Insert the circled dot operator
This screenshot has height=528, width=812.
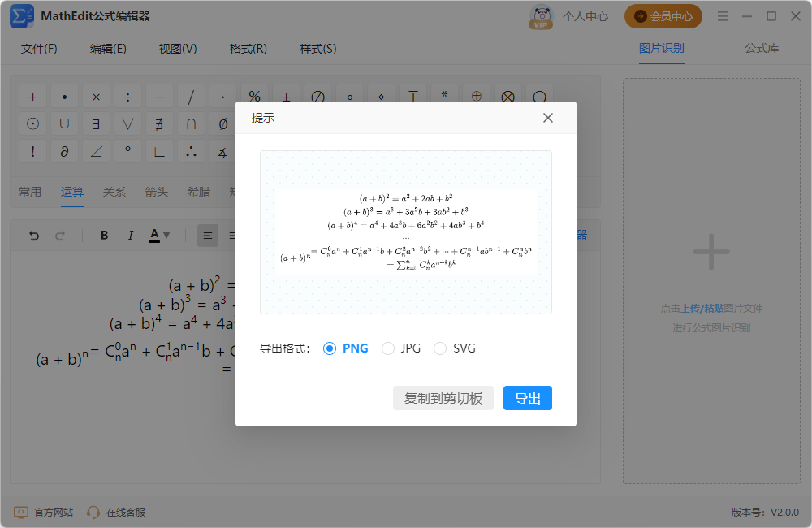(x=32, y=123)
